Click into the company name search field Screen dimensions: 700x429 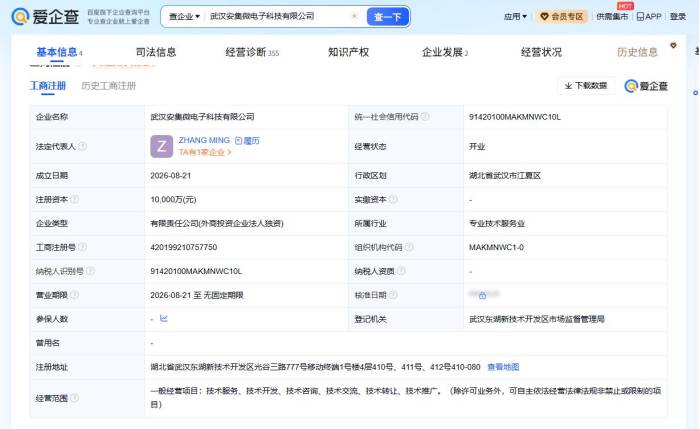coord(277,17)
